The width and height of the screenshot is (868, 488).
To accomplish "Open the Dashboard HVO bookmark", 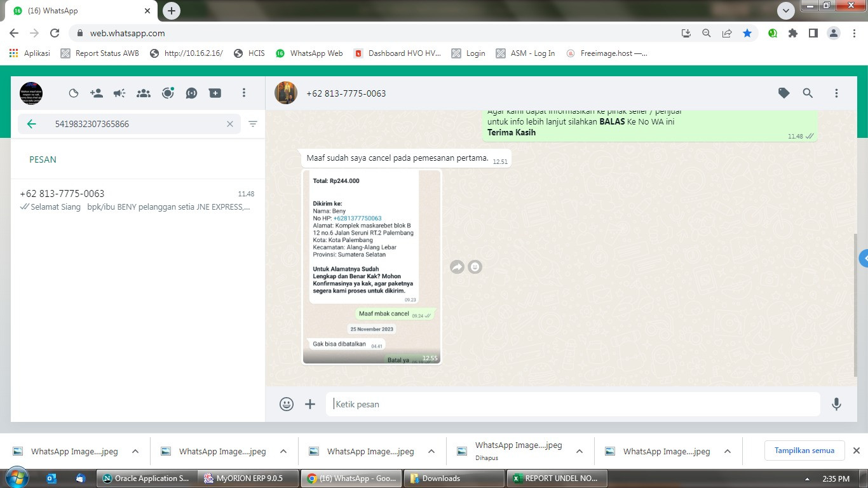I will (x=398, y=53).
